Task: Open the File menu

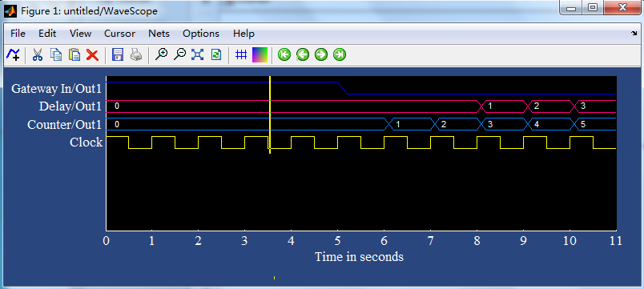Action: 18,34
